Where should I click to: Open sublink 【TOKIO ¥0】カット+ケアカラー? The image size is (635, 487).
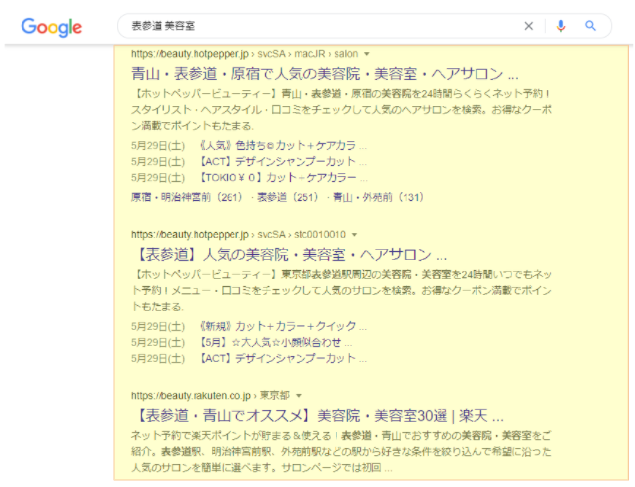283,178
